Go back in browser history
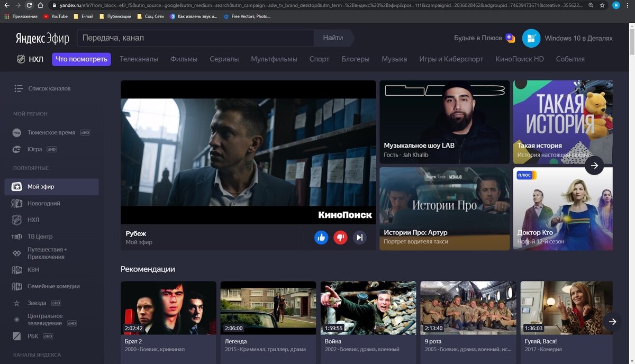This screenshot has width=635, height=364. click(x=6, y=5)
